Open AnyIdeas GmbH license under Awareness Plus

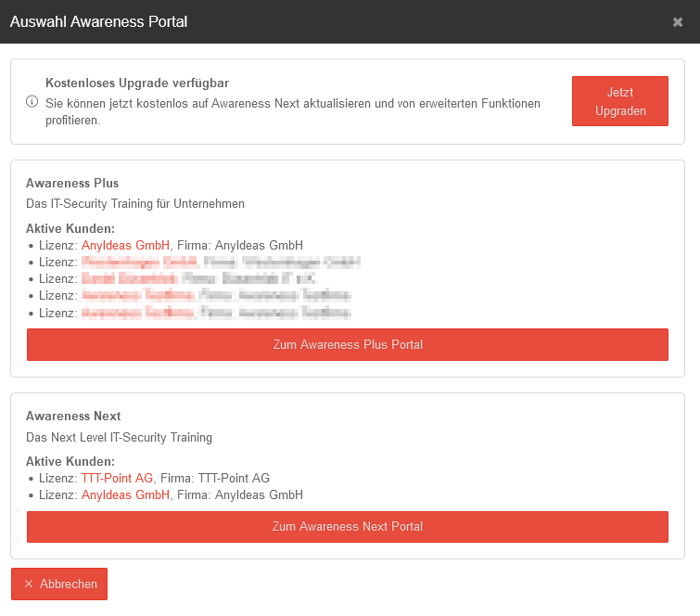[125, 245]
